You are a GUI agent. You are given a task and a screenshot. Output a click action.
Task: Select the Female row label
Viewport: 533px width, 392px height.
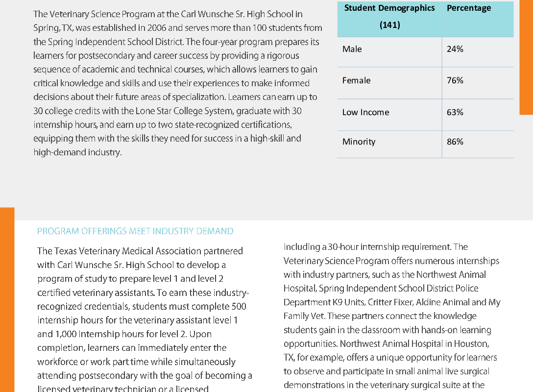(x=356, y=80)
